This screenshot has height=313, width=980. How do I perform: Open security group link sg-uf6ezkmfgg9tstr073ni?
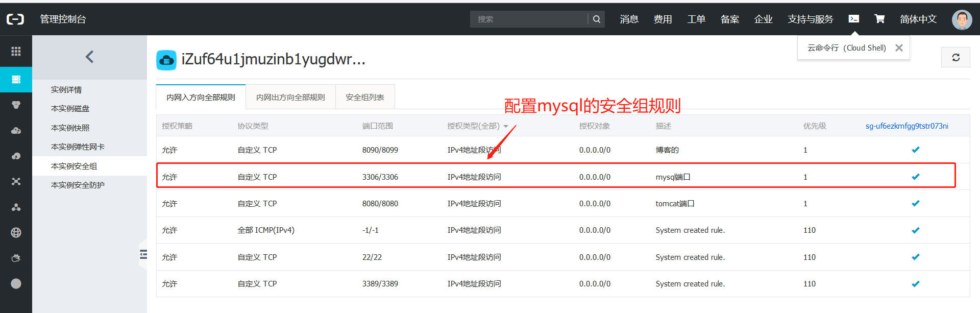907,126
